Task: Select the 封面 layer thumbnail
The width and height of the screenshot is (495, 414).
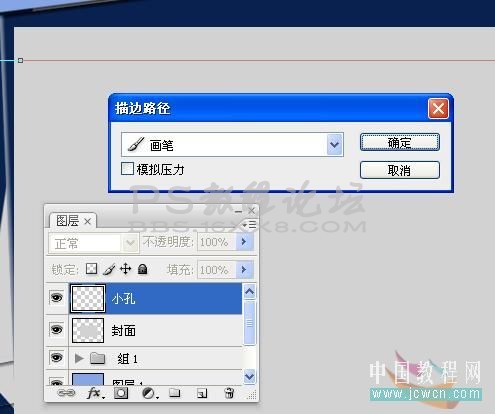Action: point(88,330)
